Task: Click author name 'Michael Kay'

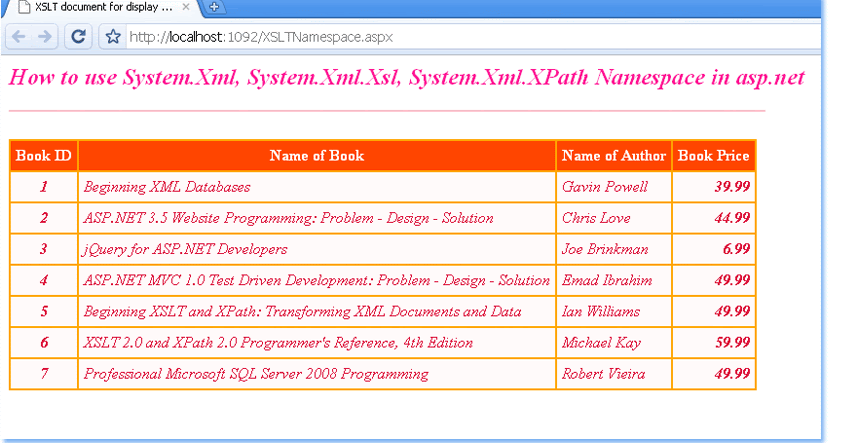Action: point(601,343)
